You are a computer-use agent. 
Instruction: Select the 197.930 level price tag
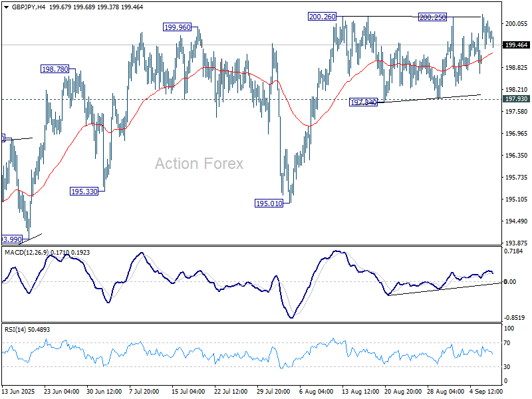(517, 99)
